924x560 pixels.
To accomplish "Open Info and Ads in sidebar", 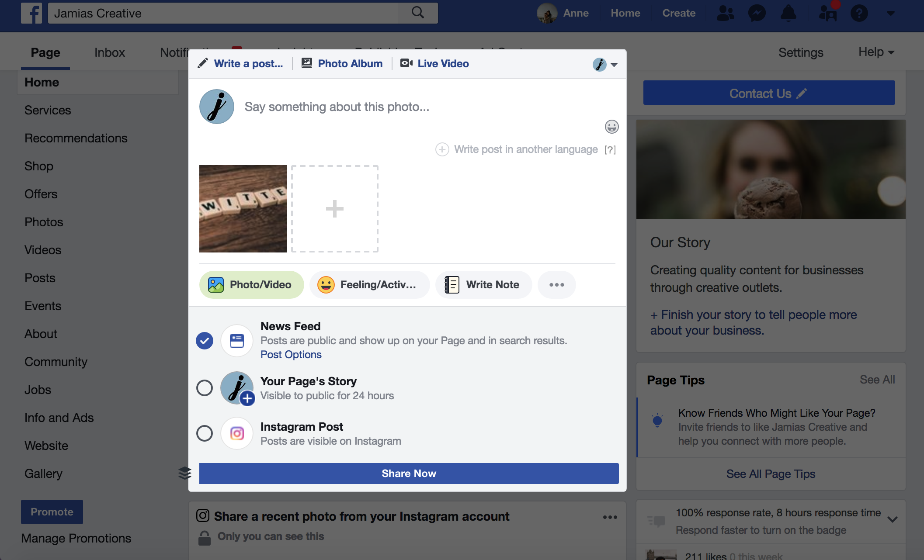I will click(x=59, y=418).
